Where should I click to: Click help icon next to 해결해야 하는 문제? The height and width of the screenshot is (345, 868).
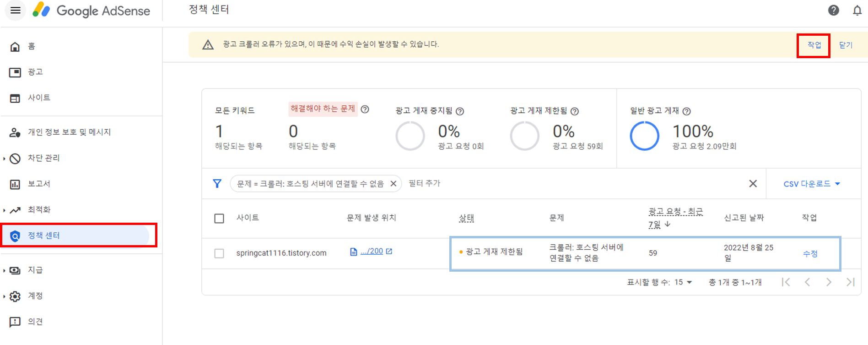(x=365, y=109)
